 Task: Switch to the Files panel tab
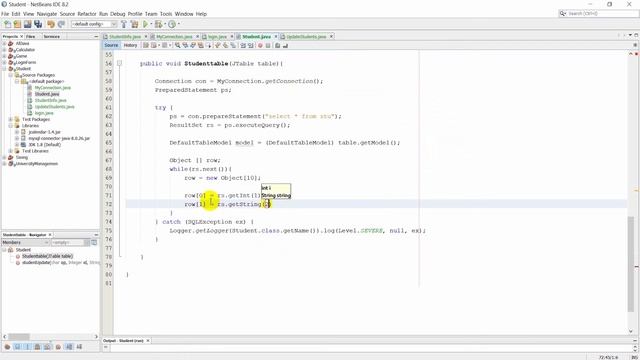click(31, 36)
